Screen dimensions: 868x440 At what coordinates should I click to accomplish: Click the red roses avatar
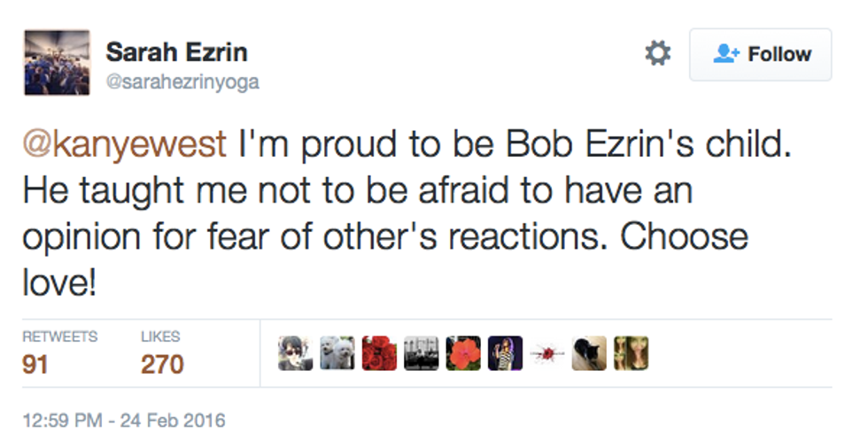point(379,353)
